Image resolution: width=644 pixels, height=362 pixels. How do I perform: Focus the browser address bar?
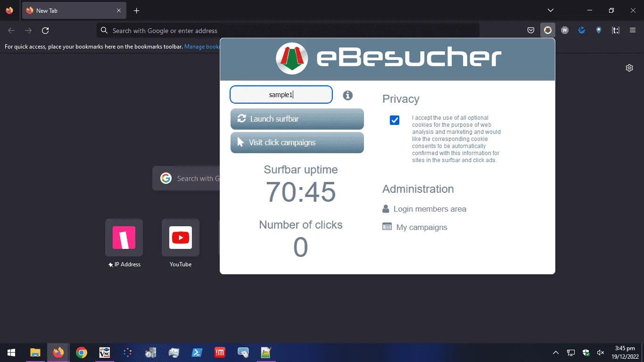[x=288, y=31]
